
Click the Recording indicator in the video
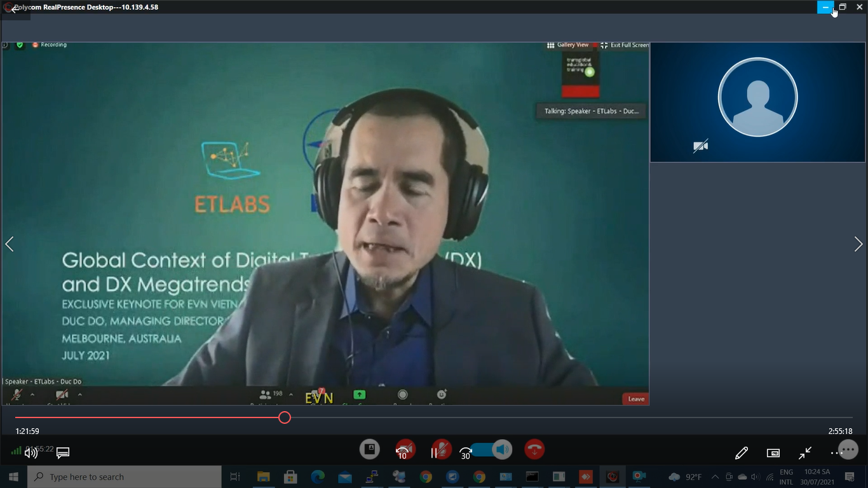coord(50,45)
